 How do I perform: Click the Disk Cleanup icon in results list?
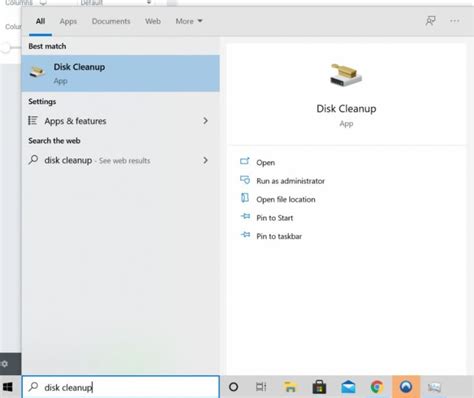pos(37,72)
